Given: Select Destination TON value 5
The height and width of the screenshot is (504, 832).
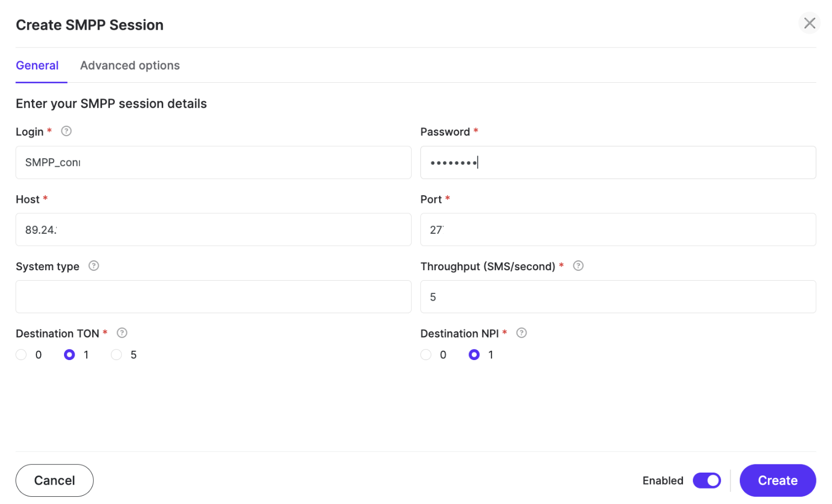Looking at the screenshot, I should pos(116,355).
